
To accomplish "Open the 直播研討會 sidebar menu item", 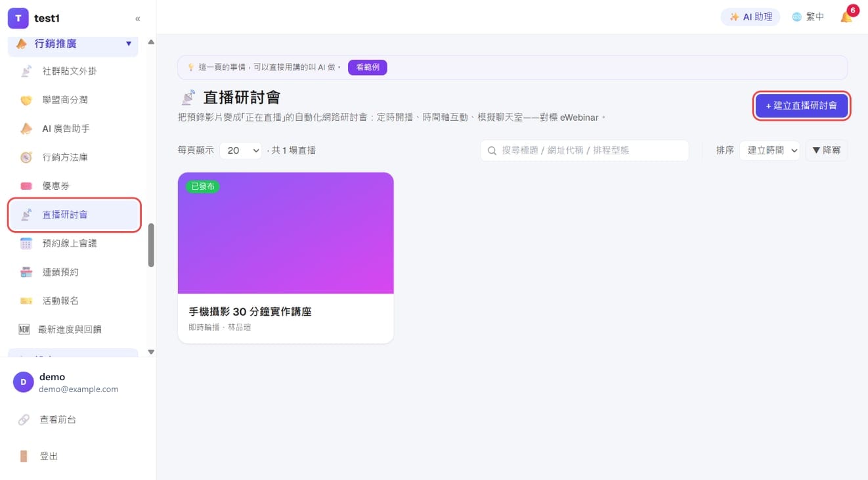I will [x=74, y=215].
